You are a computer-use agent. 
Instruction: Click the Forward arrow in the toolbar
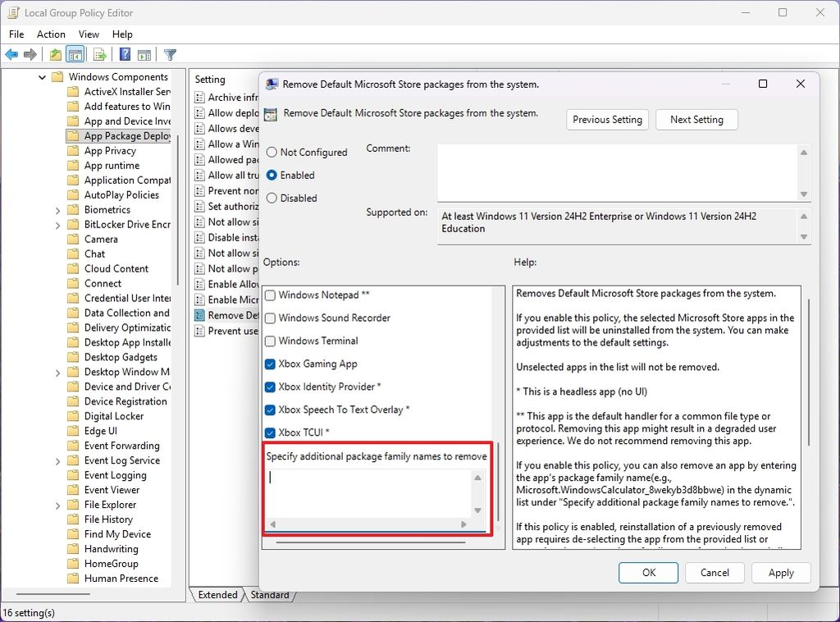pyautogui.click(x=30, y=55)
